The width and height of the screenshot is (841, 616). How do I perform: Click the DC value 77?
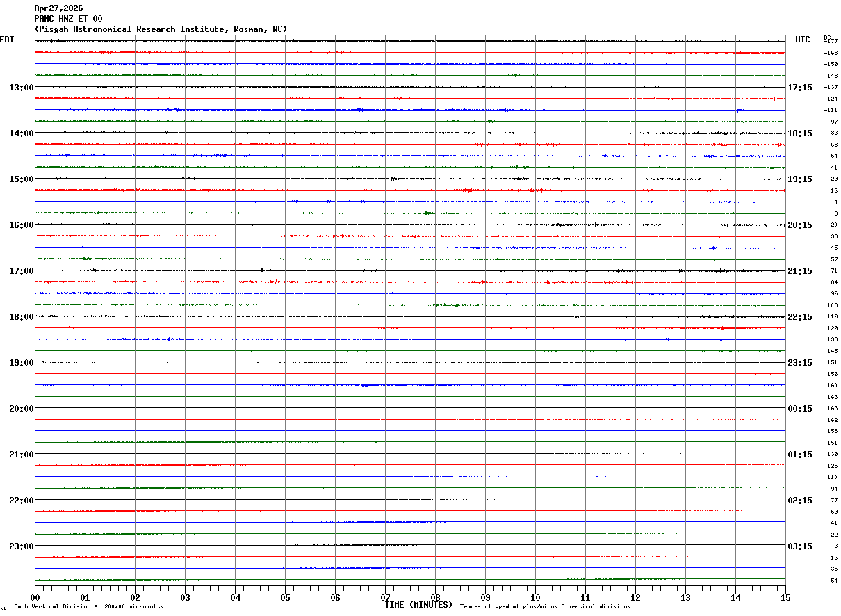[x=834, y=500]
